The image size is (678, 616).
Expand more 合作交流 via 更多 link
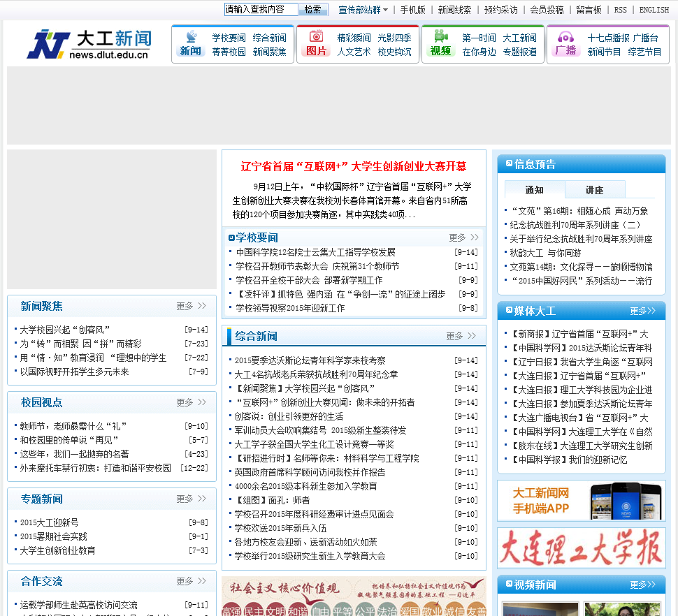pyautogui.click(x=191, y=582)
